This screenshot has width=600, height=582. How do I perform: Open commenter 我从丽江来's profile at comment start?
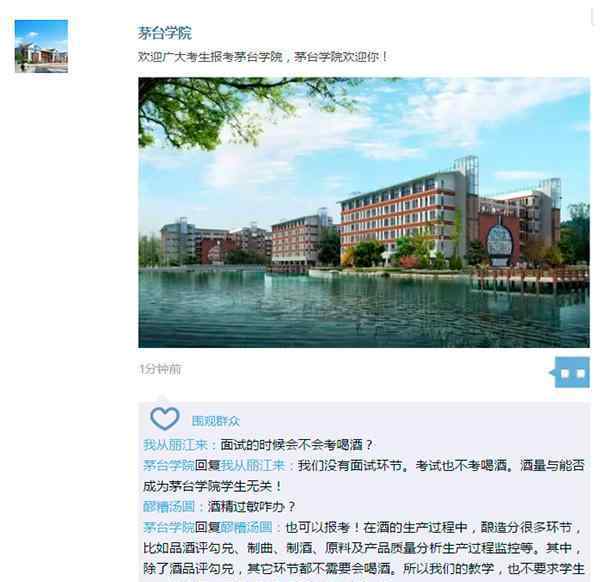tap(175, 445)
